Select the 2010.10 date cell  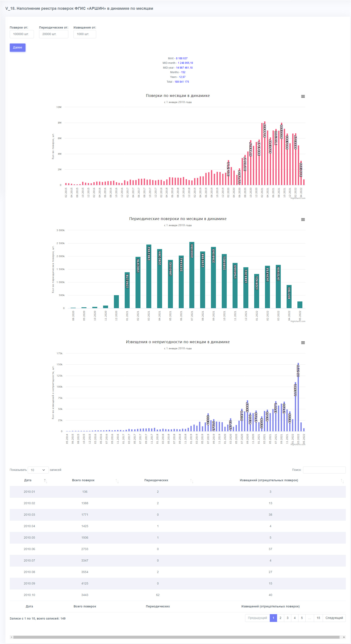pos(29,595)
